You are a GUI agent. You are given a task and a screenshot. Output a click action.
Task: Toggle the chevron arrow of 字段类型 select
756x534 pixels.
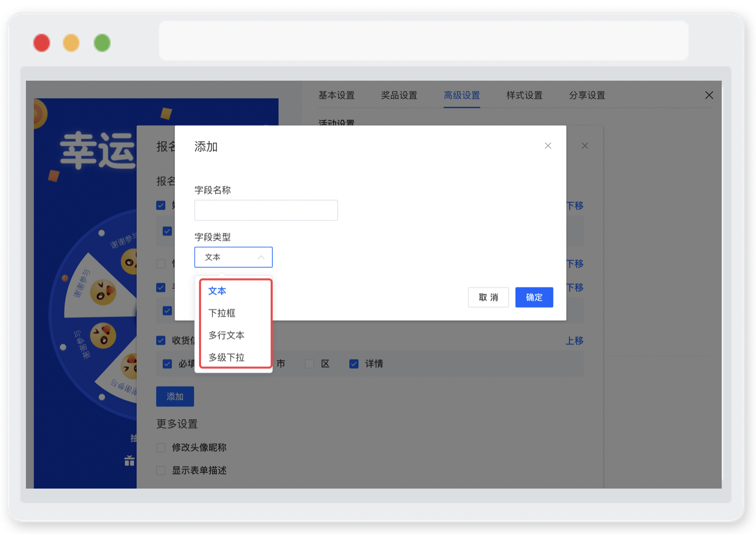pos(261,257)
